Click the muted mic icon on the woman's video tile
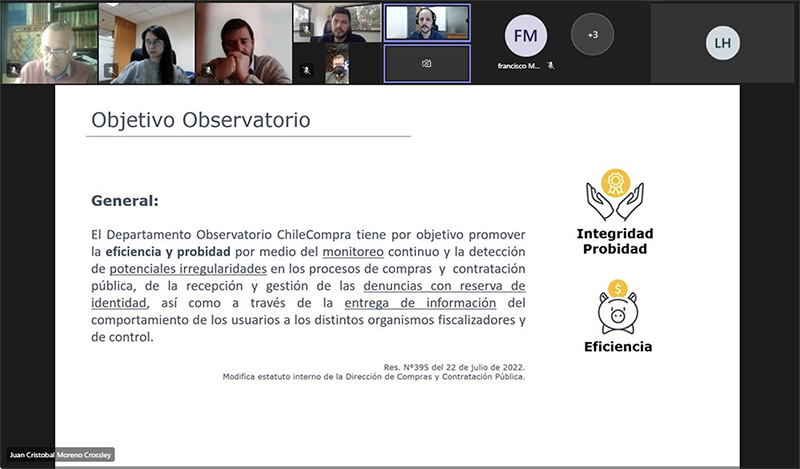 [111, 70]
